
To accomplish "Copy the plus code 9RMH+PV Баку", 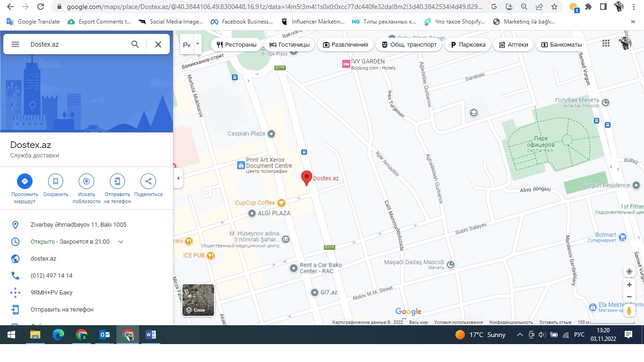I will click(51, 293).
